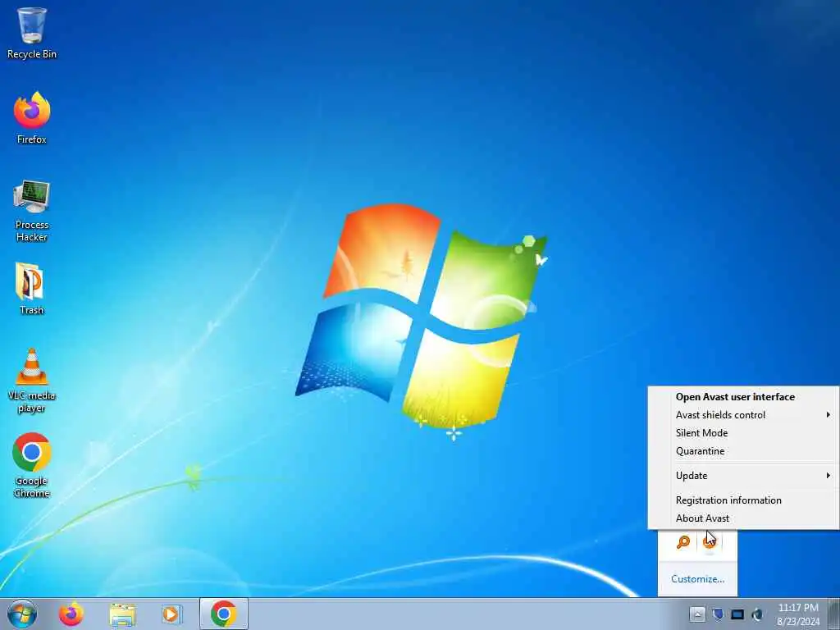Toggle the hidden icons arrow in taskbar
This screenshot has height=630, width=840.
click(697, 614)
